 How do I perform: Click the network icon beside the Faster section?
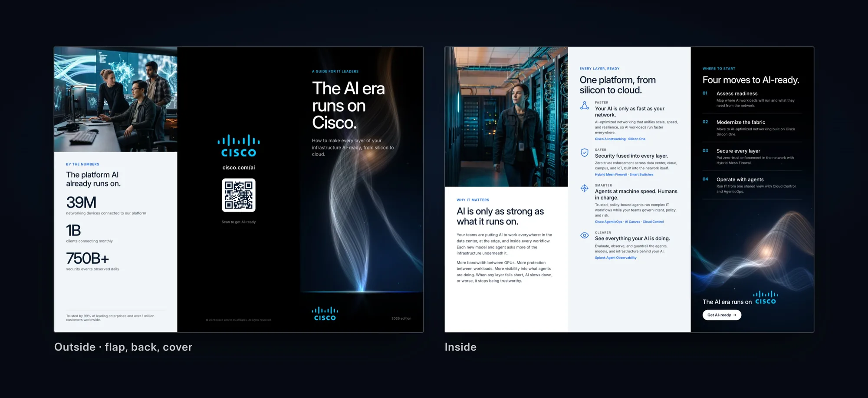point(585,106)
